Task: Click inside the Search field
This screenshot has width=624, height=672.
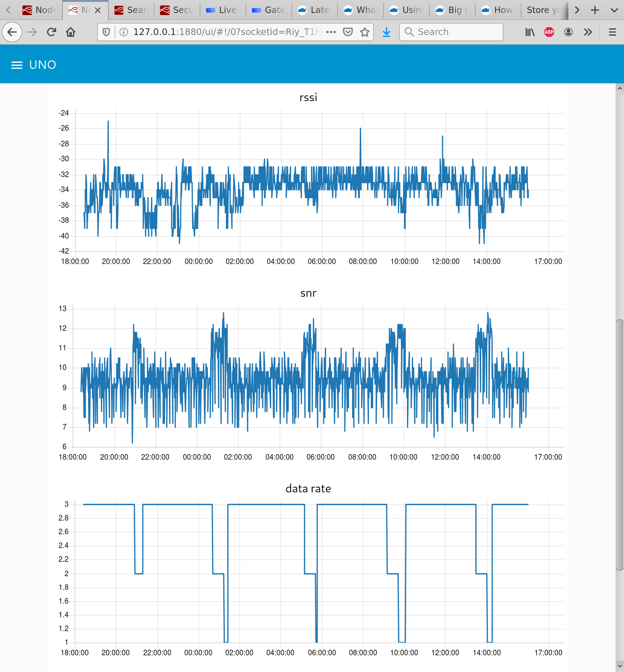Action: point(451,32)
